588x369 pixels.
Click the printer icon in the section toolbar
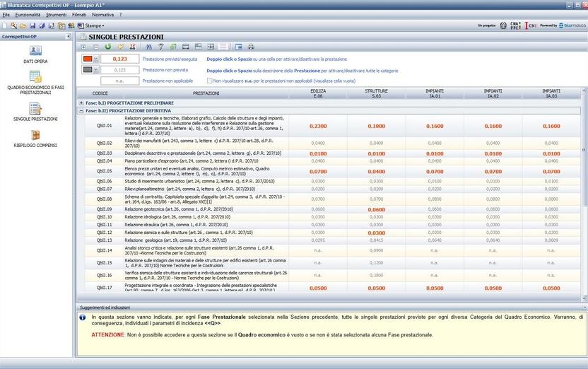coord(251,47)
